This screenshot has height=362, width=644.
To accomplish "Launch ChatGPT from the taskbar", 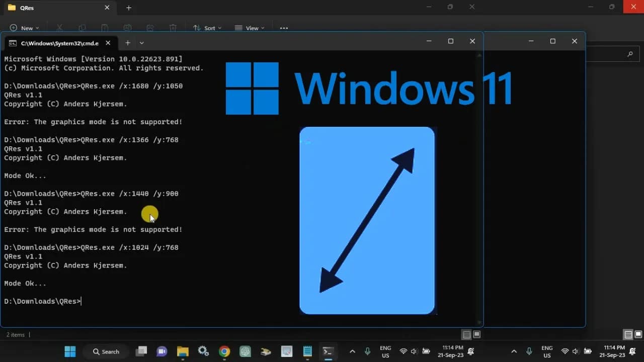I will (245, 351).
